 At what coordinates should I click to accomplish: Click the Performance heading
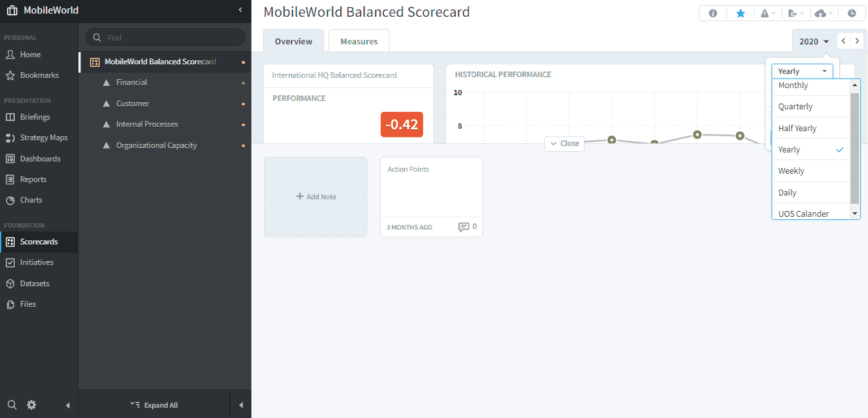[x=299, y=98]
